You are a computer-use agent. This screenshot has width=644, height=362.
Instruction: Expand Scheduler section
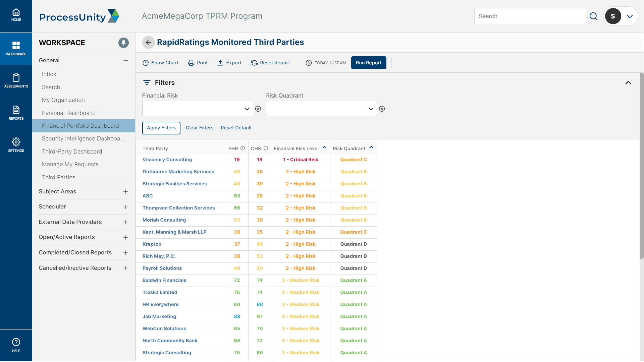tap(125, 207)
